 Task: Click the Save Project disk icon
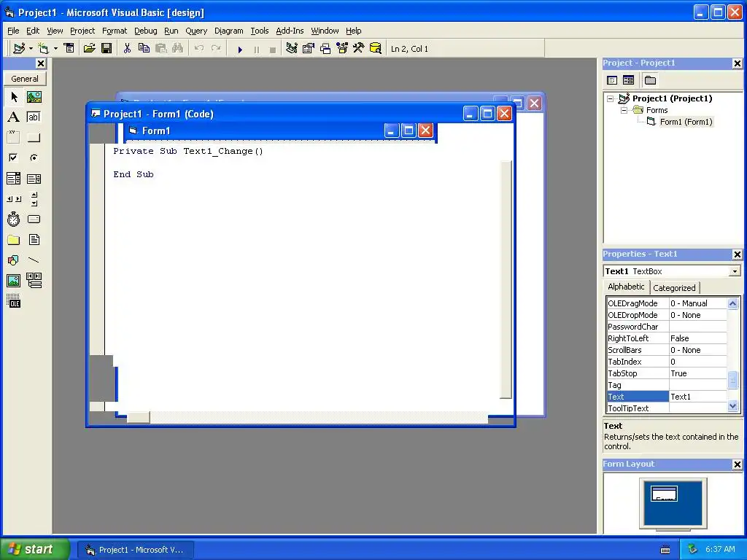coord(107,49)
